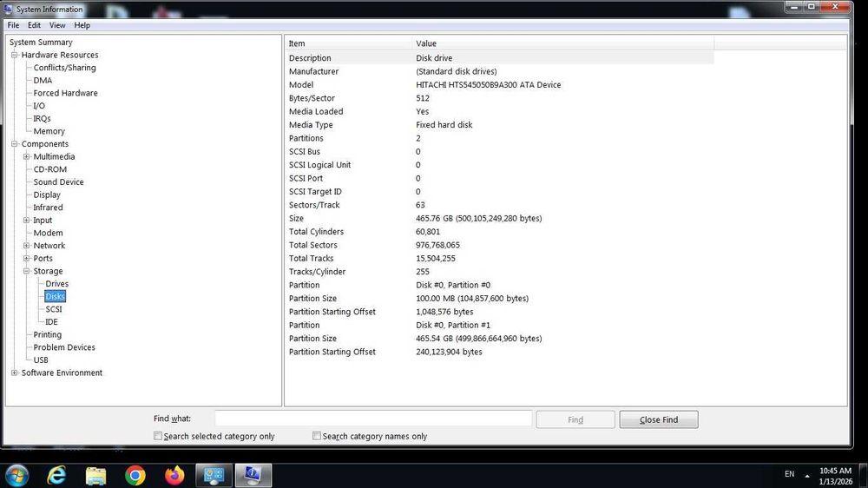The image size is (868, 488).
Task: Click the System Information title bar icon
Action: [8, 9]
